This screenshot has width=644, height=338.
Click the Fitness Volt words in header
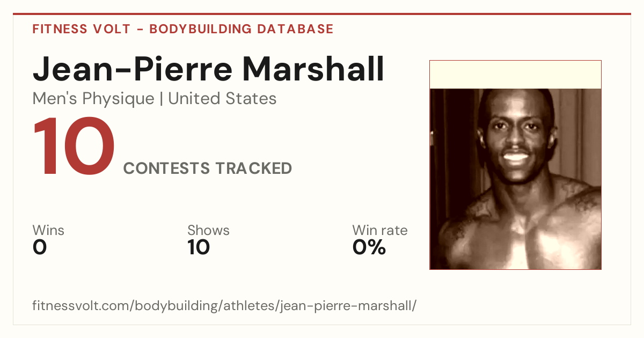pos(81,29)
